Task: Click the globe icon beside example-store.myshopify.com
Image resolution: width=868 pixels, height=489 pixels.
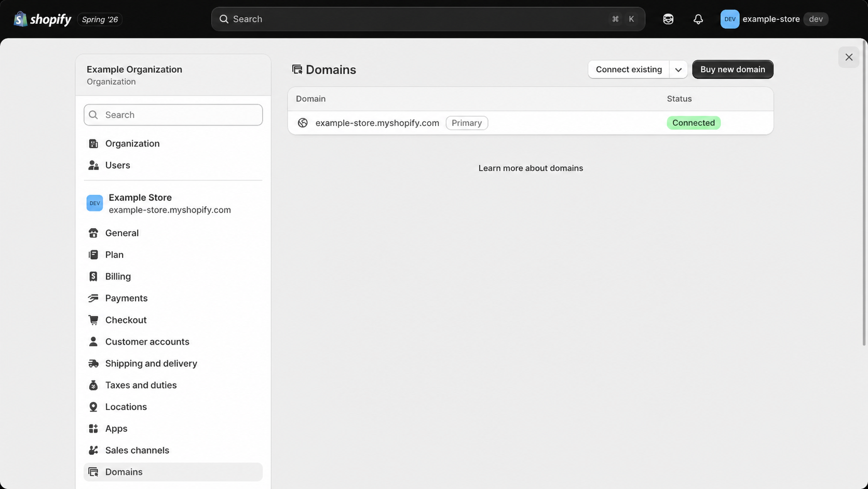Action: click(x=303, y=123)
